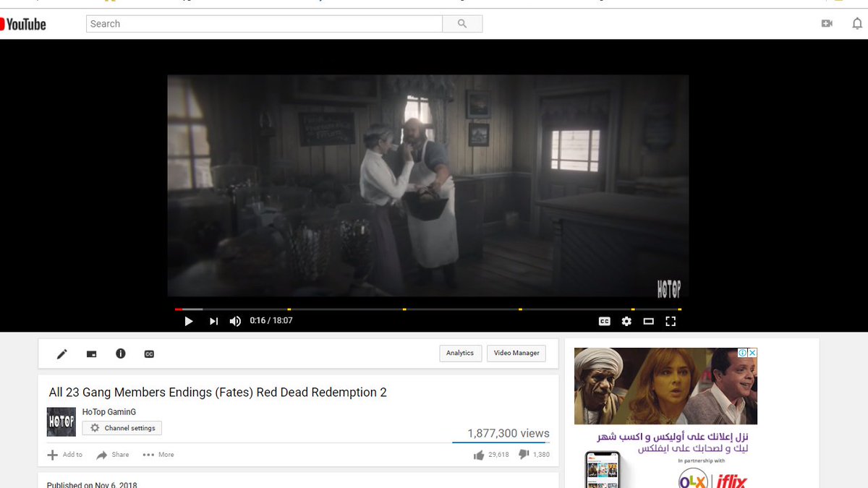Open the enhancements icon beside pencil
This screenshot has width=868, height=488.
(x=91, y=354)
